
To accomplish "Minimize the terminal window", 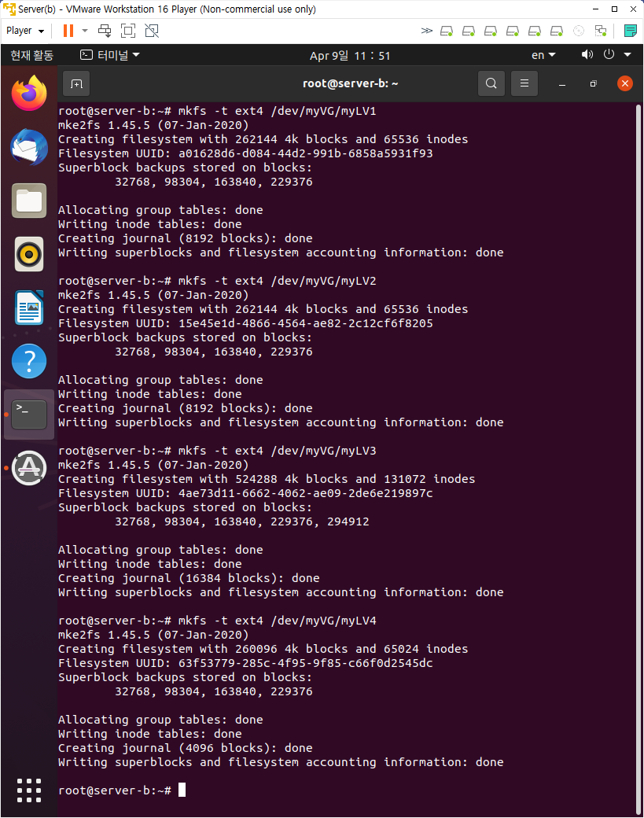I will [562, 84].
